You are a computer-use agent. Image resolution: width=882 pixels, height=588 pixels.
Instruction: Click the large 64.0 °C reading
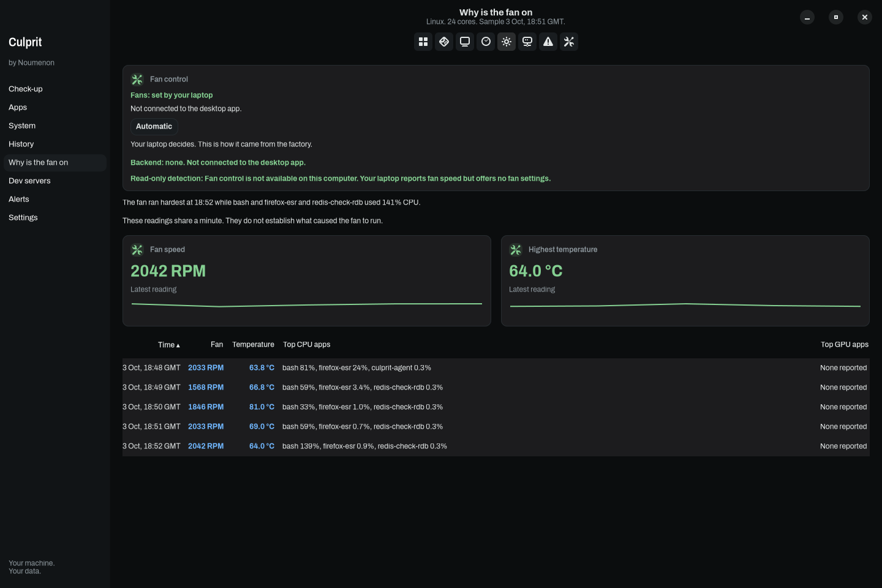pos(535,271)
